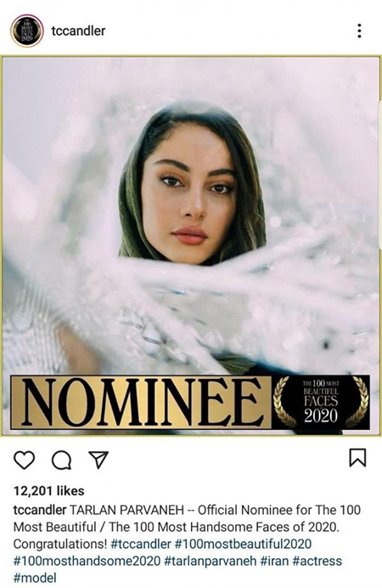
Task: Share the post with the paper plane icon
Action: click(98, 459)
